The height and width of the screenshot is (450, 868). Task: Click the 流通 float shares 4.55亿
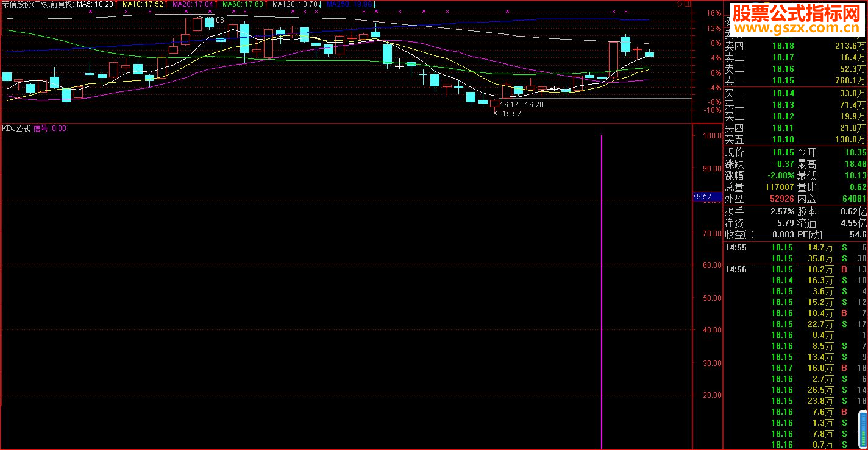853,223
